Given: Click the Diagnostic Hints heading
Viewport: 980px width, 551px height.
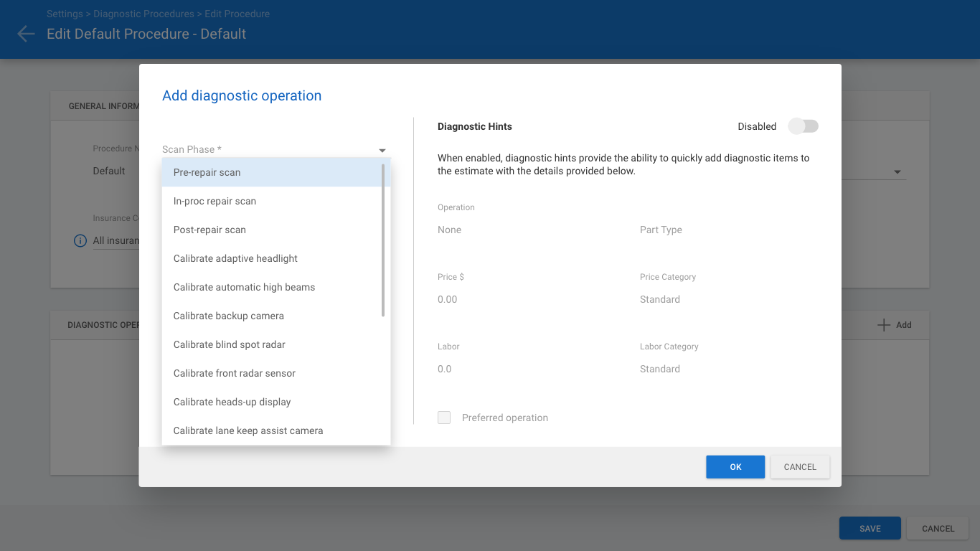Looking at the screenshot, I should click(x=475, y=126).
